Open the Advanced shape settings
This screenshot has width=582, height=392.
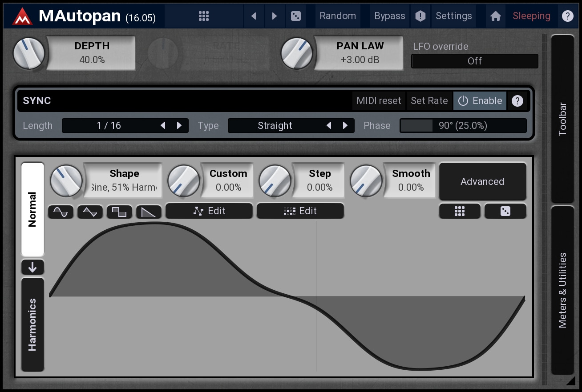(482, 181)
